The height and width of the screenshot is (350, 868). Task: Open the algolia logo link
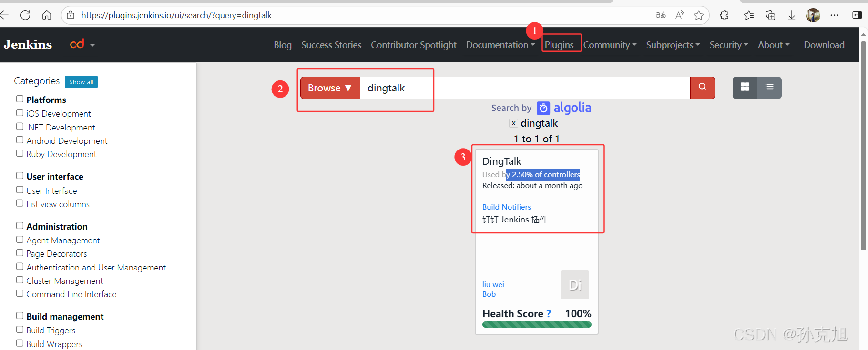click(x=564, y=108)
